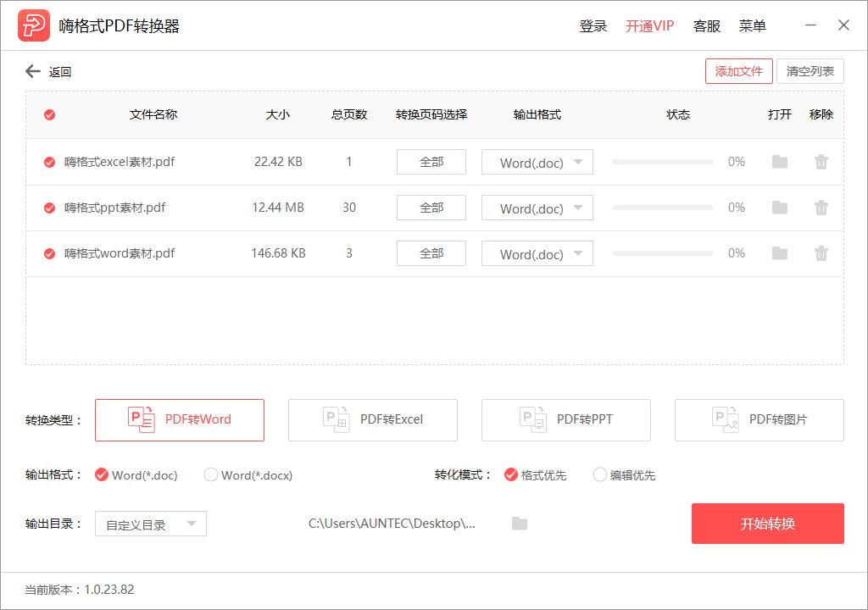Click 清空列表 to clear the list

coord(810,71)
